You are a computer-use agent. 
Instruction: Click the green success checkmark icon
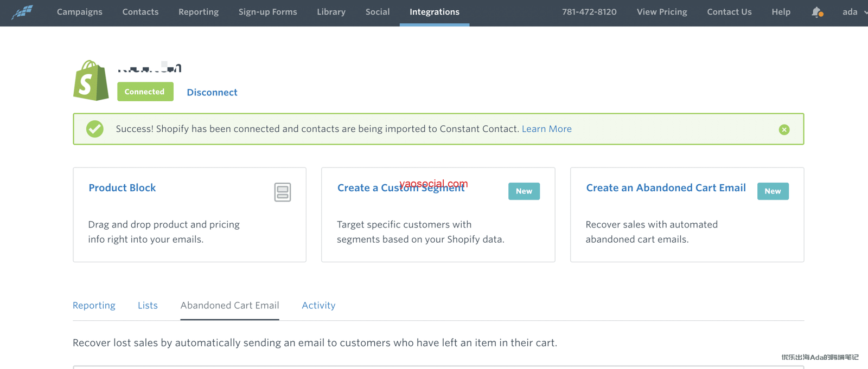click(95, 129)
